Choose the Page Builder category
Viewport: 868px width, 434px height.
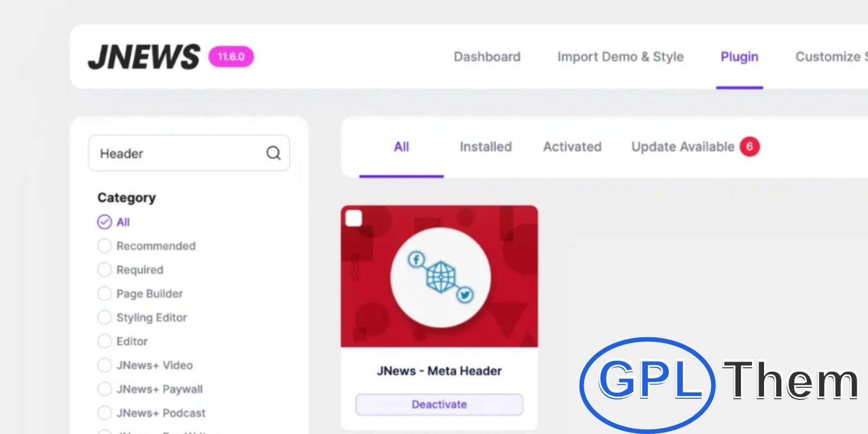[104, 293]
